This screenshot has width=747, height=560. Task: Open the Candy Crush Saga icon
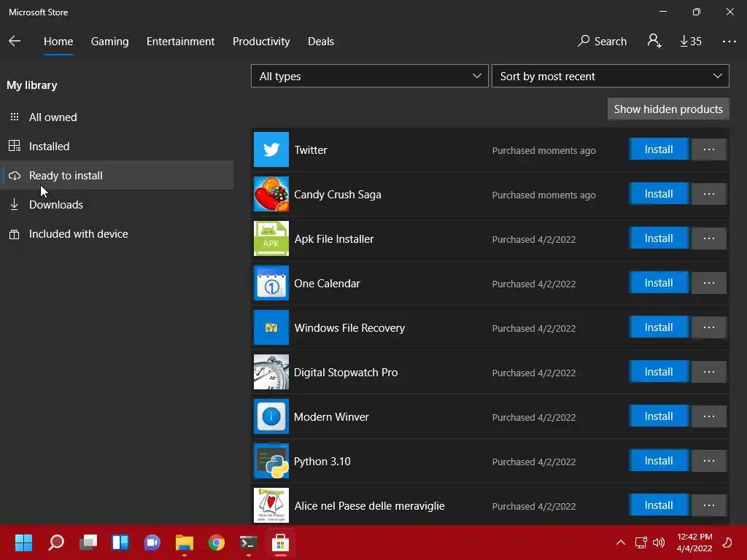(x=271, y=194)
